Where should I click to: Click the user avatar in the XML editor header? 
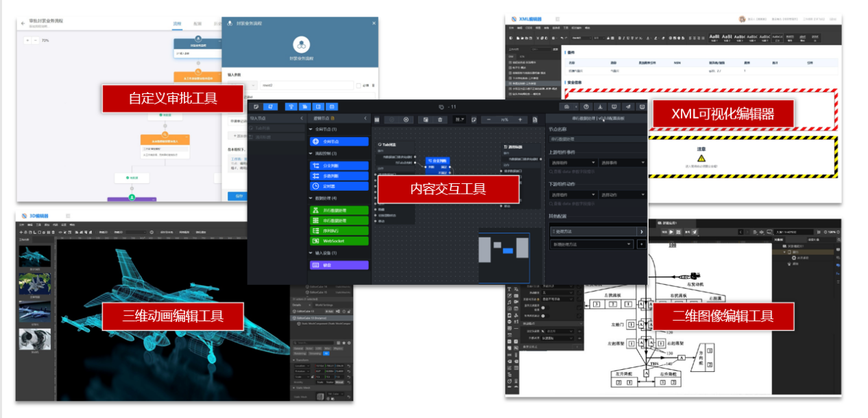(x=741, y=19)
